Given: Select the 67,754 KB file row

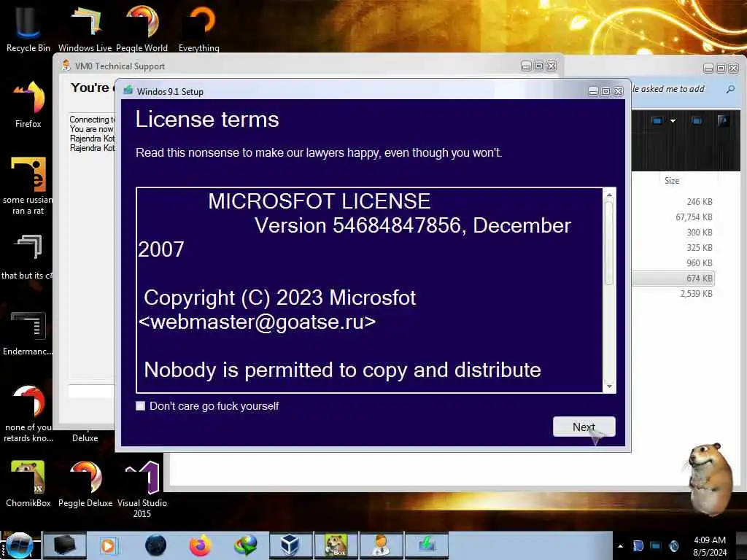Looking at the screenshot, I should click(673, 217).
